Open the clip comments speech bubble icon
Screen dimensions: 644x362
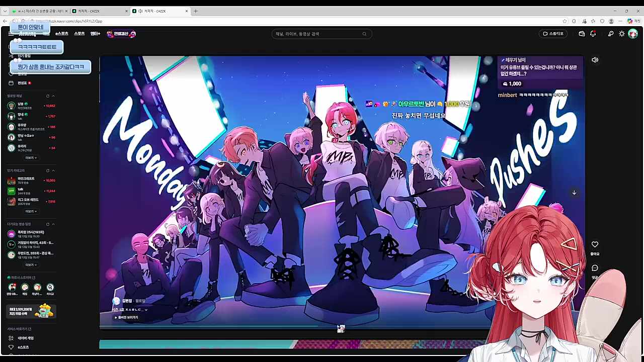click(x=595, y=268)
